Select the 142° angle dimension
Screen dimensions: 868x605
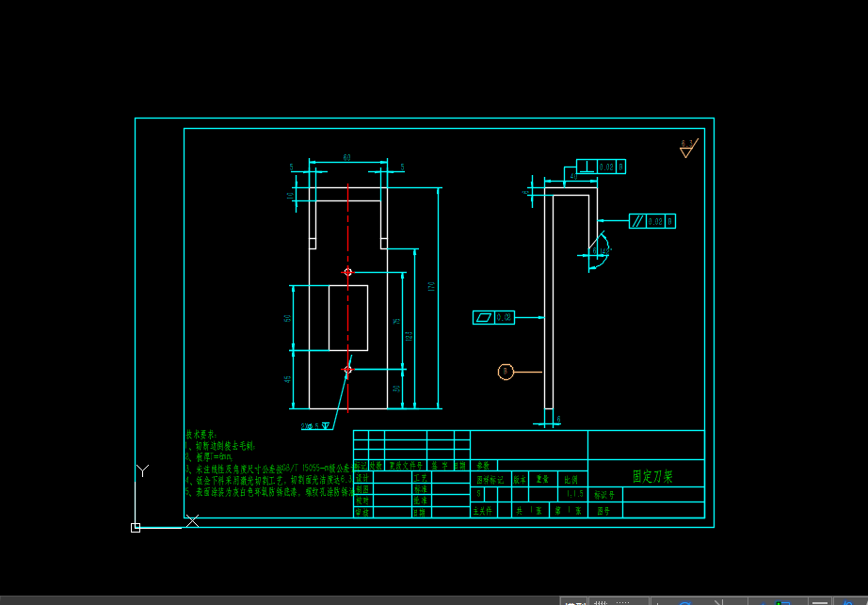[x=605, y=251]
